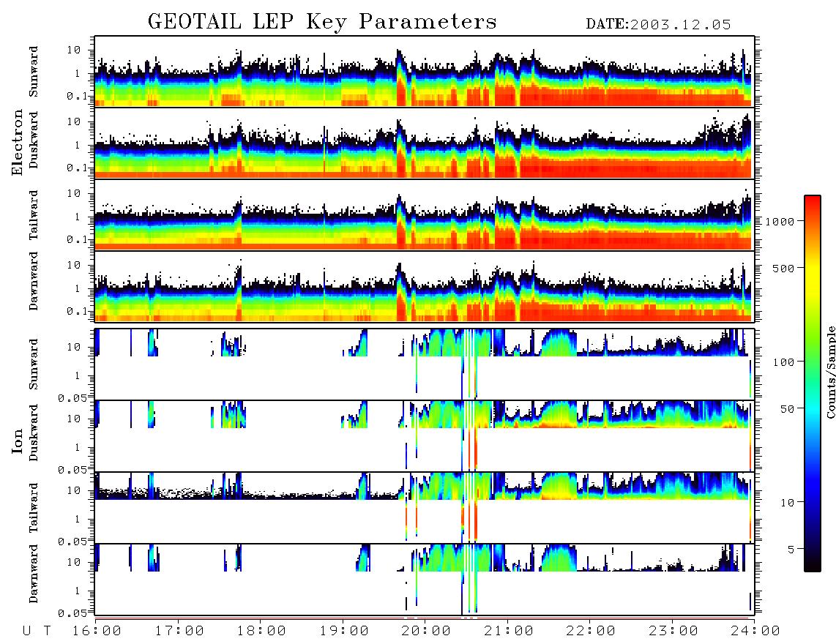Image resolution: width=836 pixels, height=644 pixels.
Task: Select the Electron "Duskward" panel label
Action: 34,140
